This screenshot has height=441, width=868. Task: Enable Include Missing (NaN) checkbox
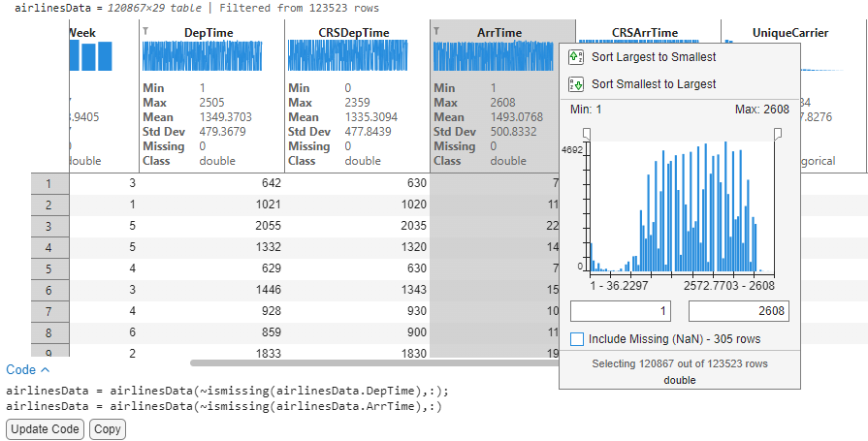coord(577,339)
